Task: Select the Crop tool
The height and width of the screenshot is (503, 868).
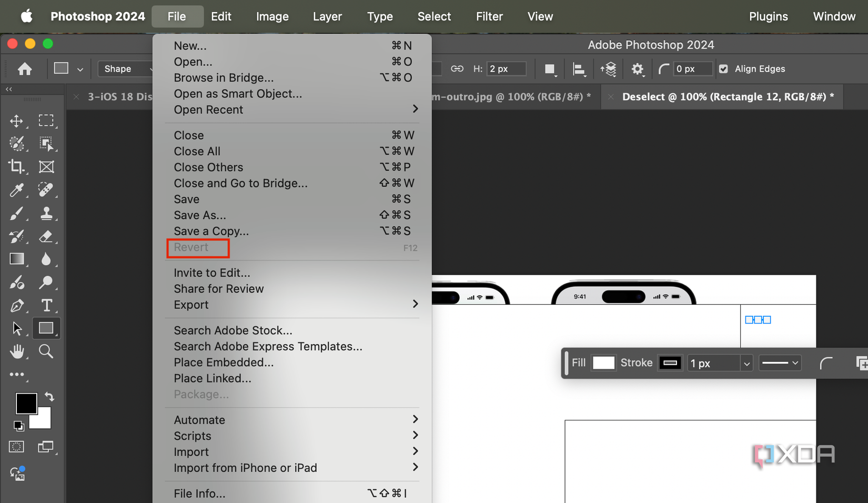Action: click(16, 167)
